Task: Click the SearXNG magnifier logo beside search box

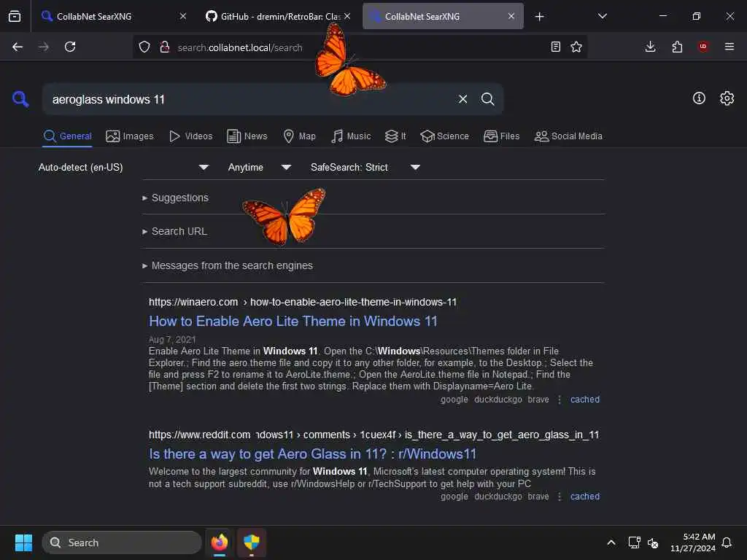Action: (x=20, y=99)
